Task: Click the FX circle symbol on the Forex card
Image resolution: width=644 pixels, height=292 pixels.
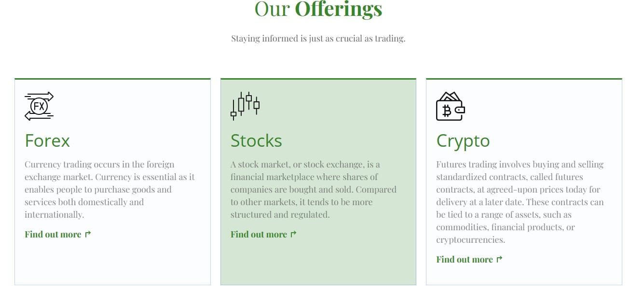Action: [39, 107]
